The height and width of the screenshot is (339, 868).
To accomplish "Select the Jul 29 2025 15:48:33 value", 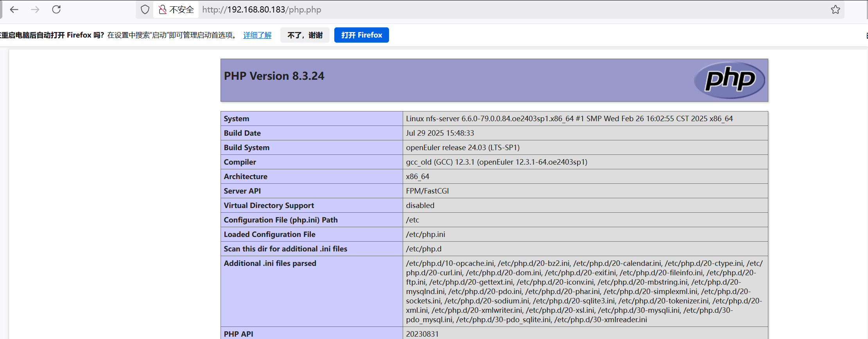I will (440, 133).
